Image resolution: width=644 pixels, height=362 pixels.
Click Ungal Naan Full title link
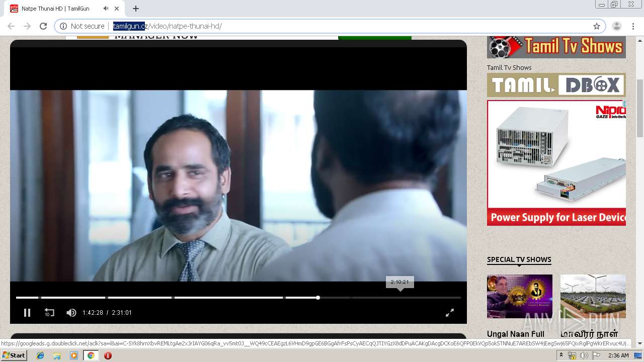click(516, 334)
